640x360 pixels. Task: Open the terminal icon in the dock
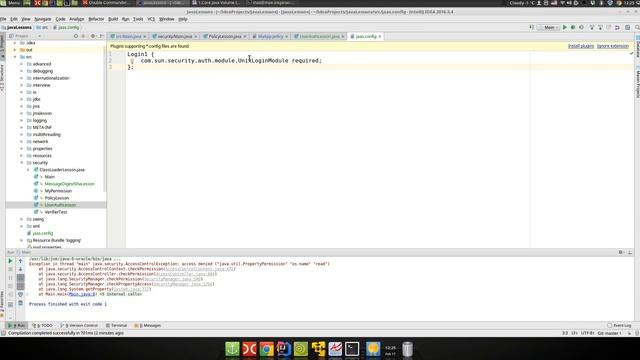(352, 349)
